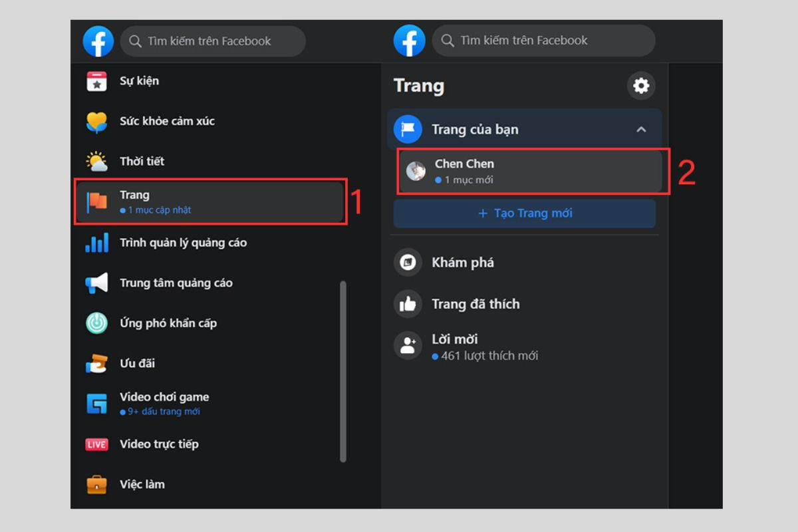Open the Sức khỏe cảm xúc heart icon

(97, 122)
